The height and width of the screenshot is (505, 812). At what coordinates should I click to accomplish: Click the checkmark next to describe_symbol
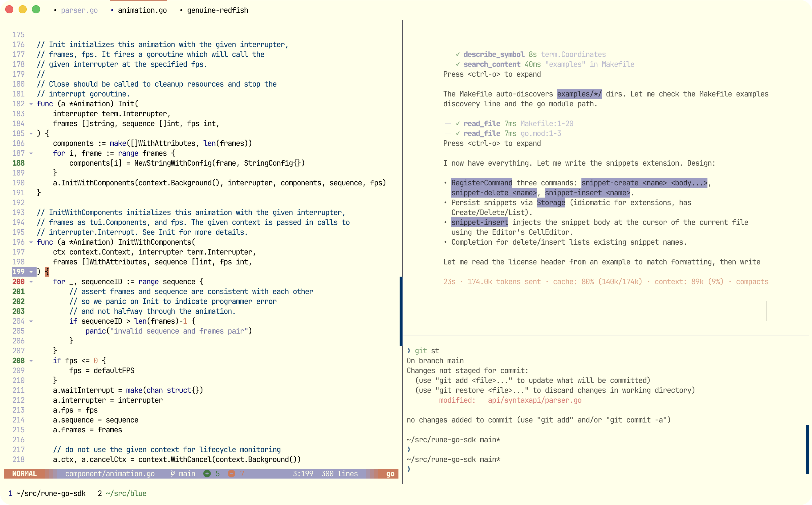tap(458, 54)
